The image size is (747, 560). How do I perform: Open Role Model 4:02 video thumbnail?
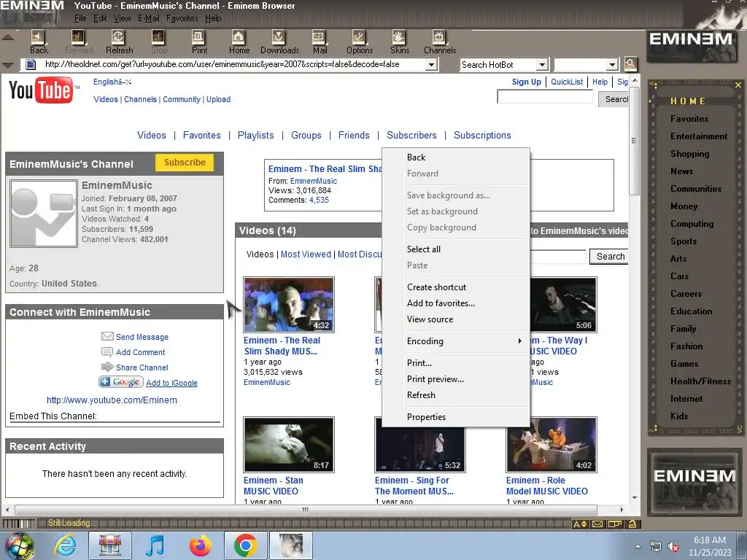tap(551, 445)
